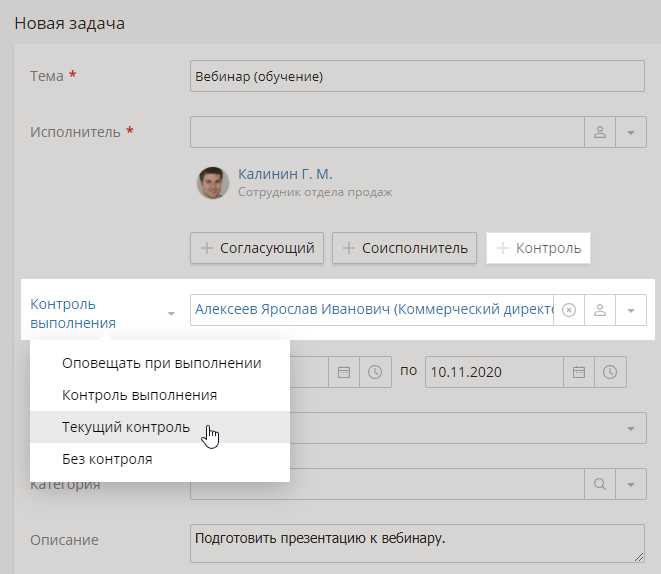Click the person icon in the controller field
Screen dimensions: 661x574
[600, 310]
